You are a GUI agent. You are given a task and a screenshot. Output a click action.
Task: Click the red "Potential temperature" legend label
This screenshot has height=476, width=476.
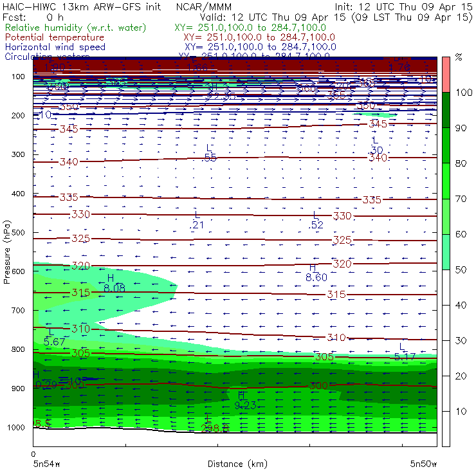(55, 37)
